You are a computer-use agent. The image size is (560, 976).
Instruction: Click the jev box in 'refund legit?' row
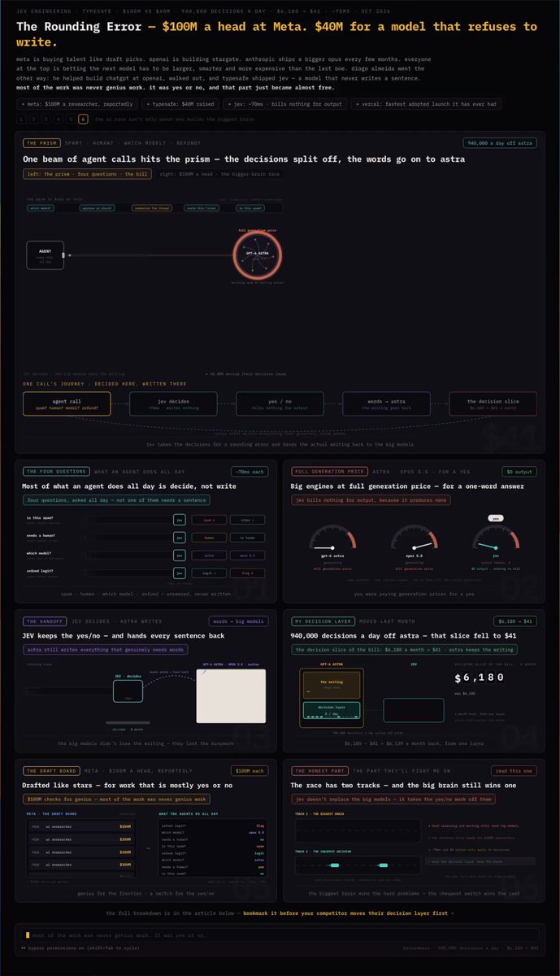point(180,573)
